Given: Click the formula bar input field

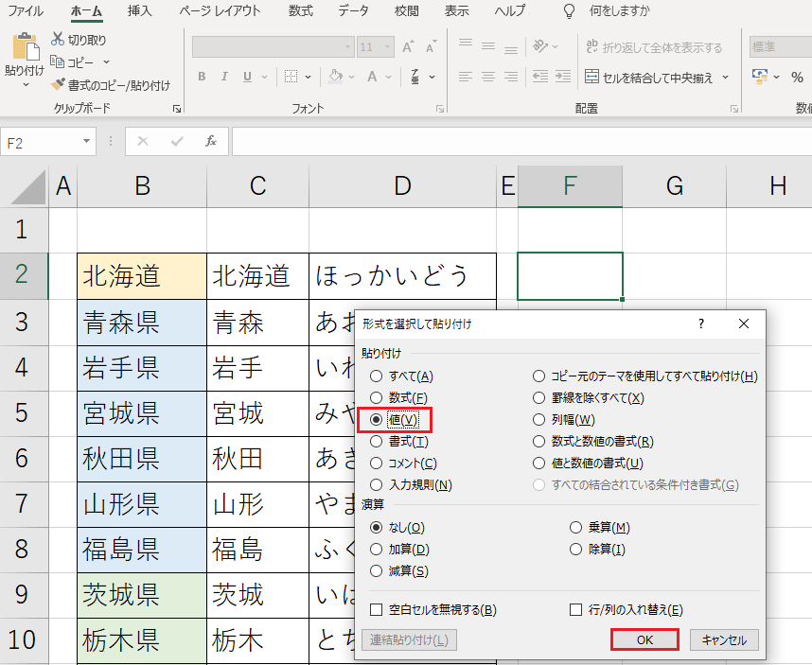Looking at the screenshot, I should pos(522,141).
